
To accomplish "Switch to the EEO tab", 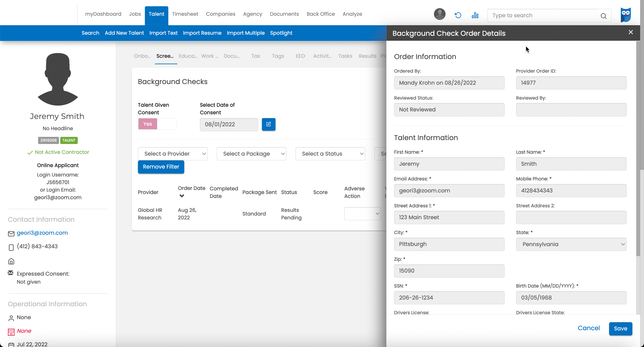I will point(300,56).
